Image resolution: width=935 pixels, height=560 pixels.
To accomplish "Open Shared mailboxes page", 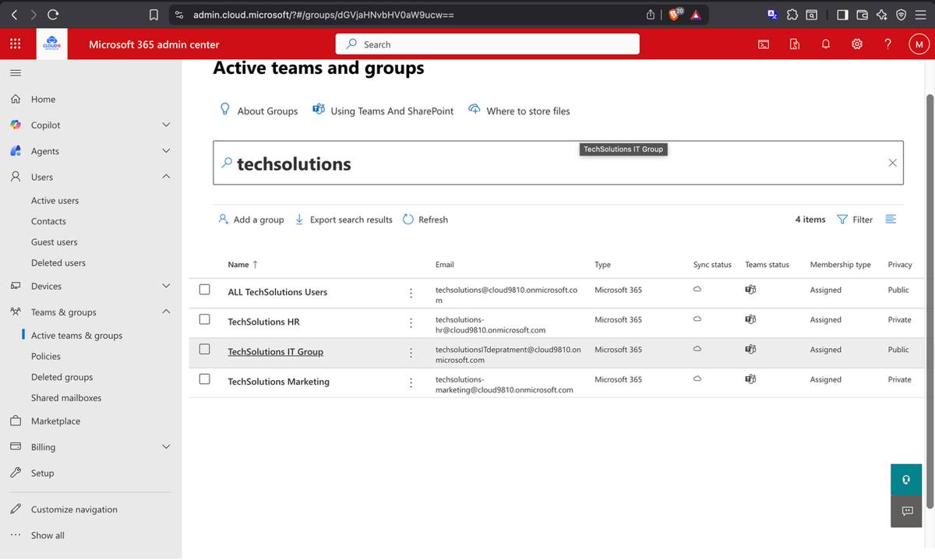I will 66,398.
